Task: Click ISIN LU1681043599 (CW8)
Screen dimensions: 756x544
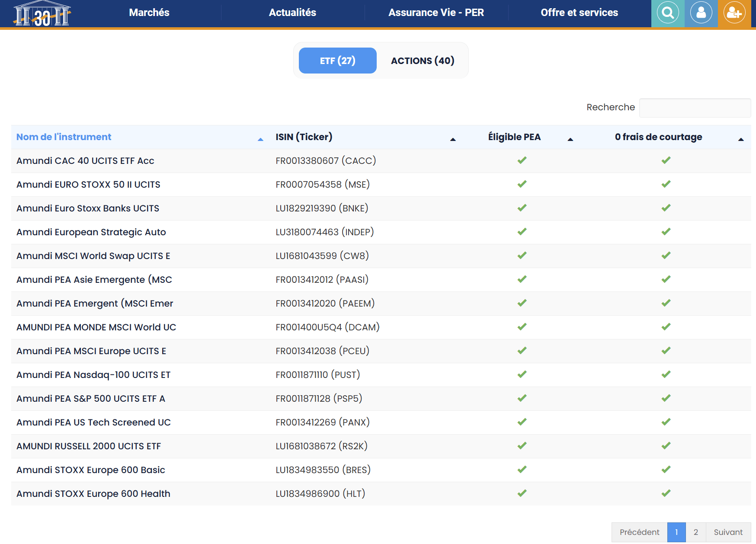Action: [x=322, y=256]
